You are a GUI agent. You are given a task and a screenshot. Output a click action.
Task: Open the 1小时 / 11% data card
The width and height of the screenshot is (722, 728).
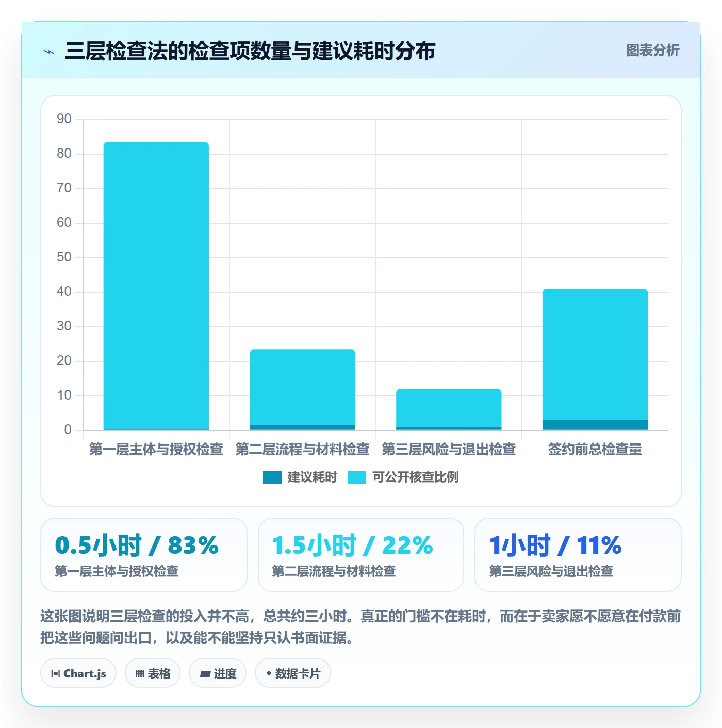[578, 555]
